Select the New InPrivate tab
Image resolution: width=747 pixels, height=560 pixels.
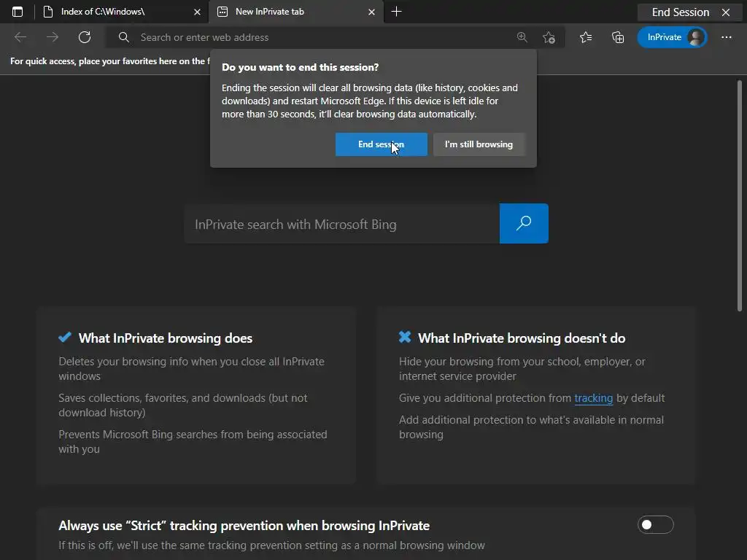point(295,12)
